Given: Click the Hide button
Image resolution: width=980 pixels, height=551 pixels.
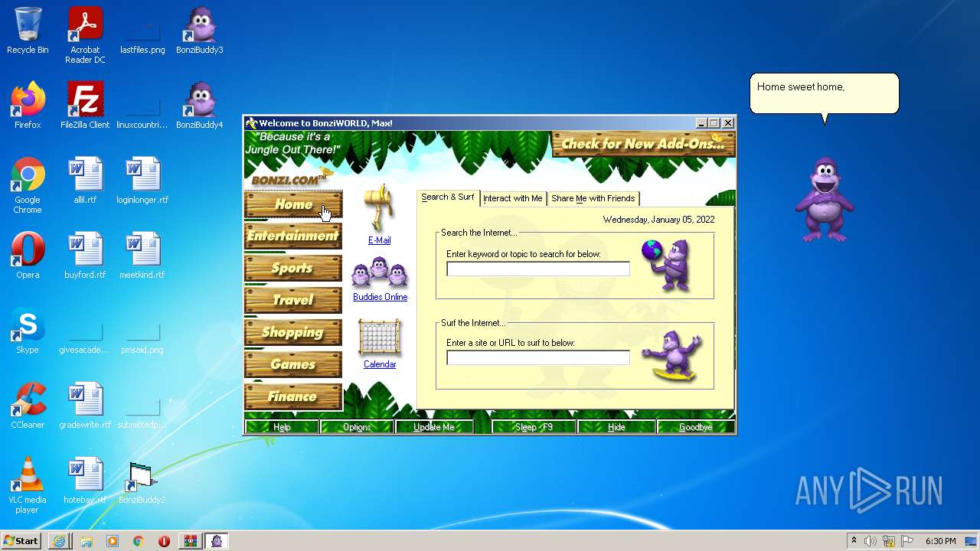Looking at the screenshot, I should point(616,427).
